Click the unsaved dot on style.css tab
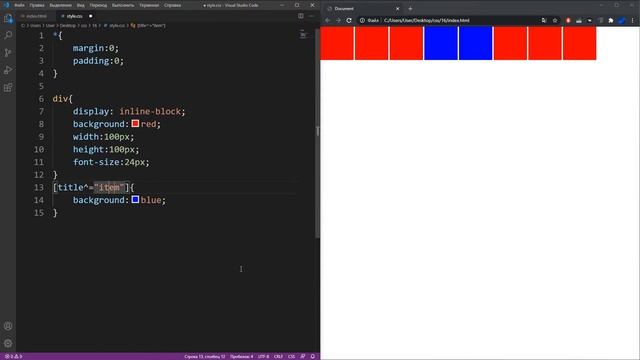 pos(91,16)
